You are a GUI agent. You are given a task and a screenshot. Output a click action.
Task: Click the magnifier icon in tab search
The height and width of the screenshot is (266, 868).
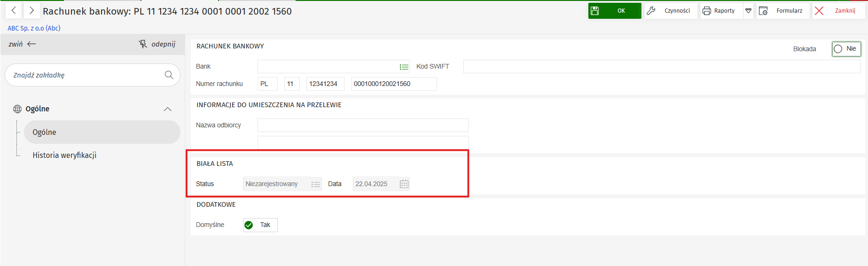[x=169, y=75]
